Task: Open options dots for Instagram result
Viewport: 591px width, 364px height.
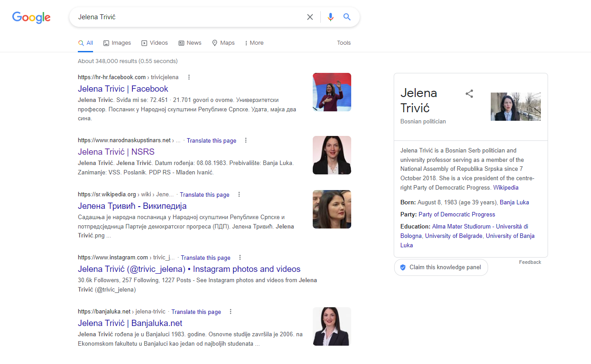Action: (240, 258)
